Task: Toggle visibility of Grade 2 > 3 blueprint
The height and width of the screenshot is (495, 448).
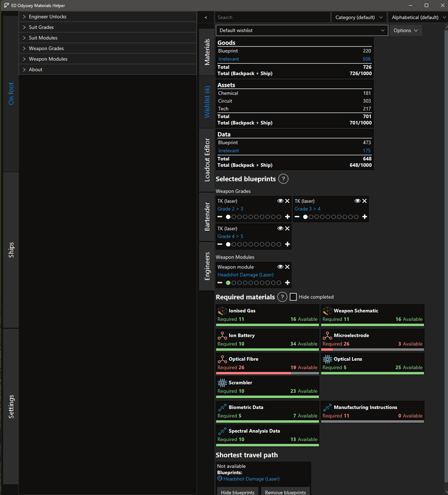Action: point(280,201)
